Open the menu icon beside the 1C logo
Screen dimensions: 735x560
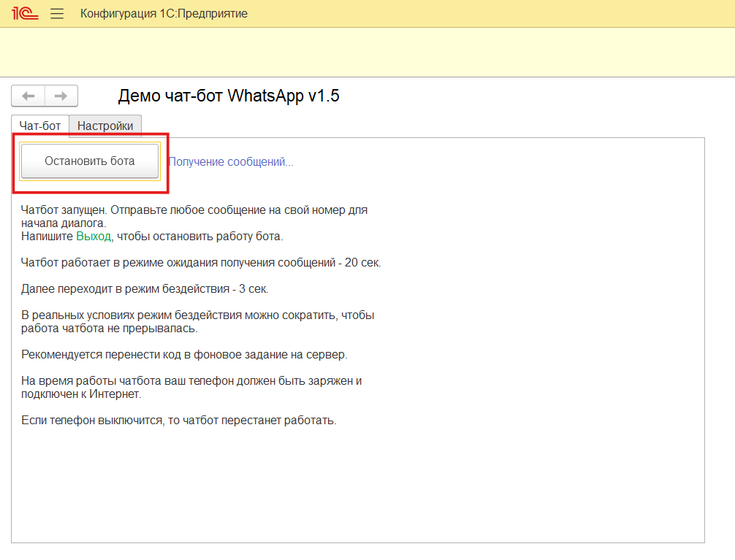pos(56,12)
